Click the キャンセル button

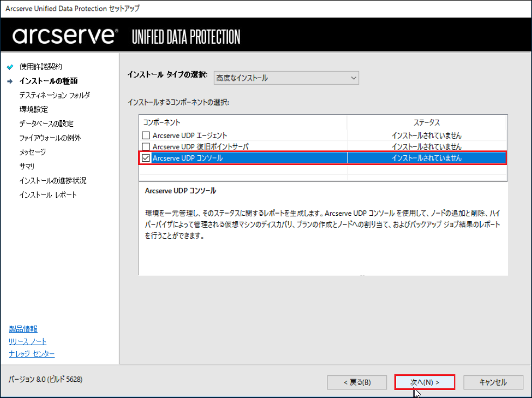pos(493,382)
